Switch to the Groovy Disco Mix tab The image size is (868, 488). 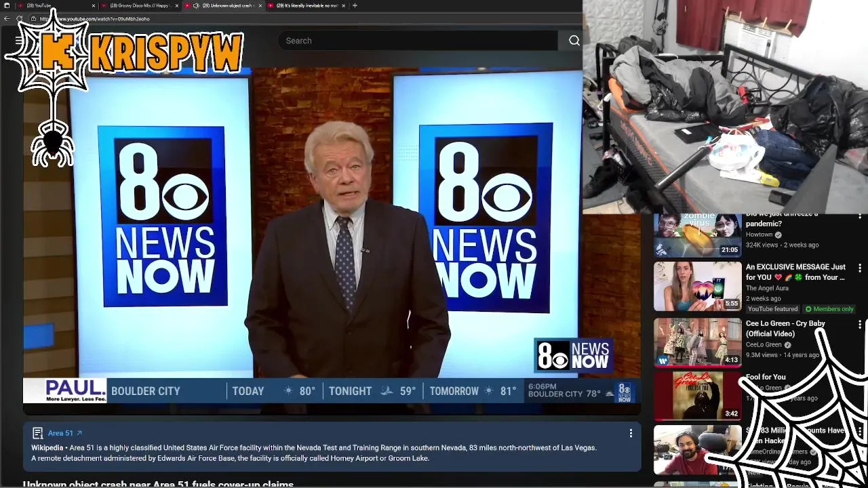(139, 5)
